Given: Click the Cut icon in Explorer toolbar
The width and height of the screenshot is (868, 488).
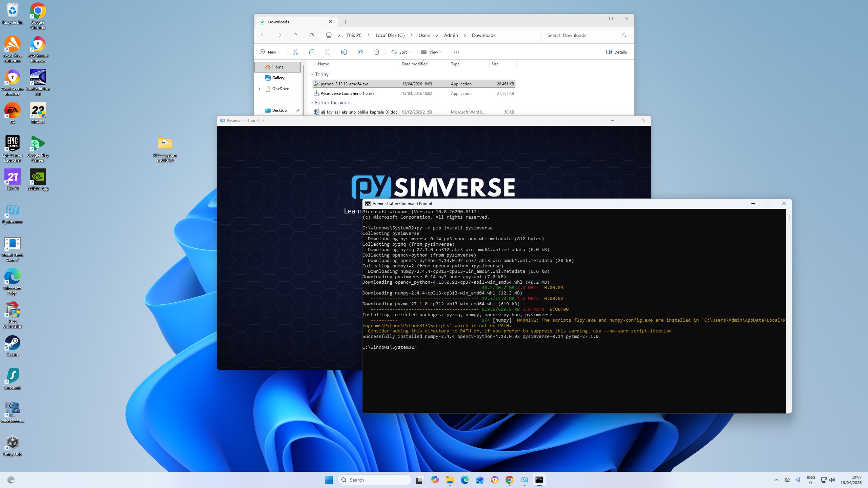Looking at the screenshot, I should (x=295, y=52).
